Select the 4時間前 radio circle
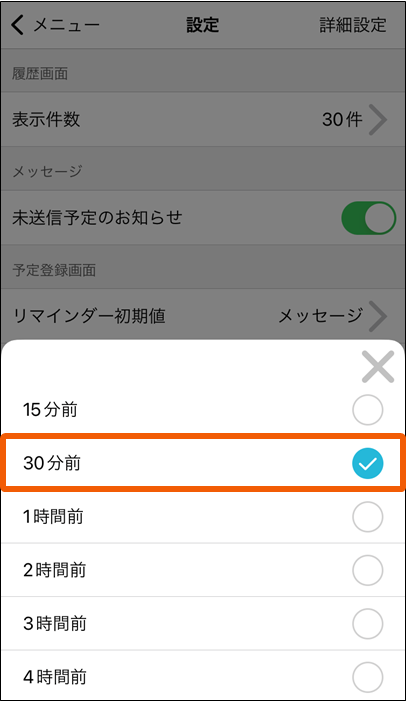 368,677
